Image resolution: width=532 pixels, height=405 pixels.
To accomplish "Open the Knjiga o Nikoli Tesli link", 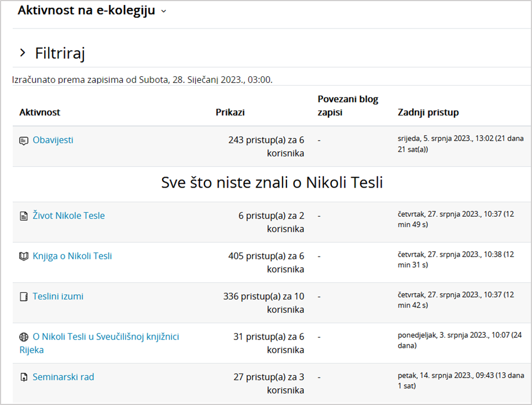I will (72, 256).
